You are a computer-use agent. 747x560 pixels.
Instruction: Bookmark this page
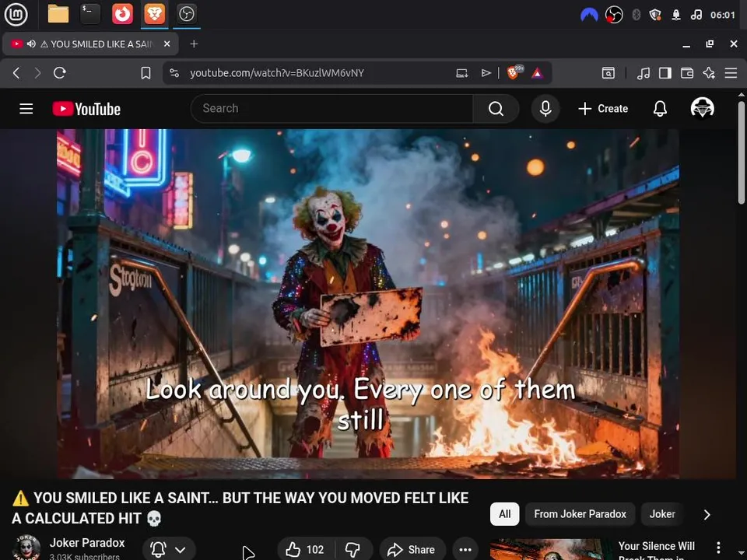coord(146,73)
